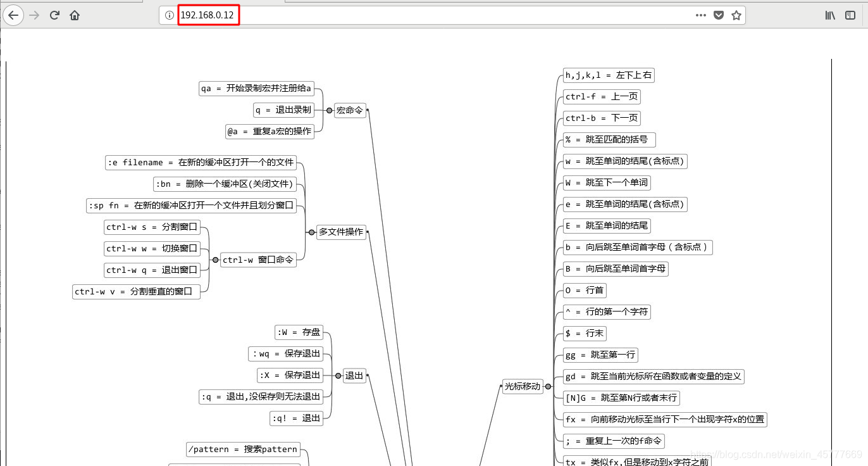The image size is (868, 466).
Task: Click the ':sp fn' node
Action: click(192, 206)
